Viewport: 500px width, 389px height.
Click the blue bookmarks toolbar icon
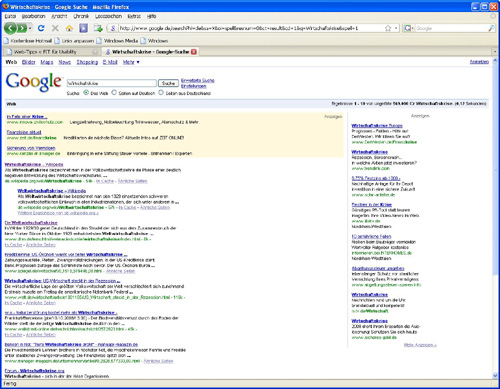click(83, 28)
